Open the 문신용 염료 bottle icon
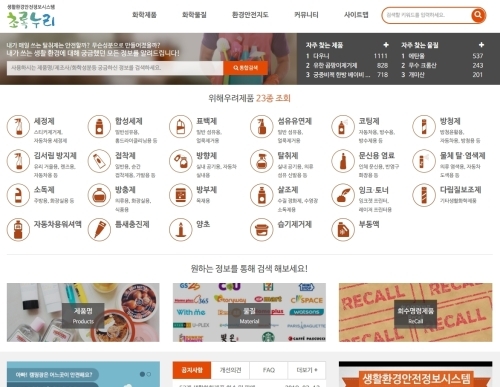The image size is (500, 387). click(343, 161)
